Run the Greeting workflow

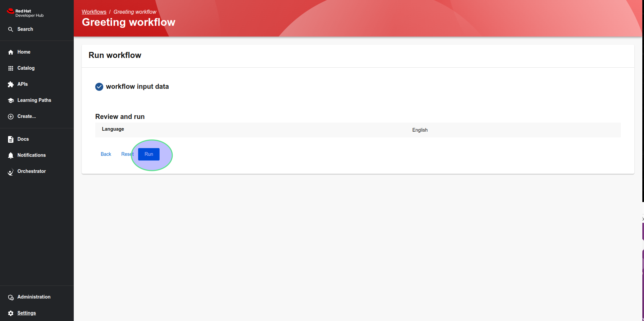(x=149, y=154)
